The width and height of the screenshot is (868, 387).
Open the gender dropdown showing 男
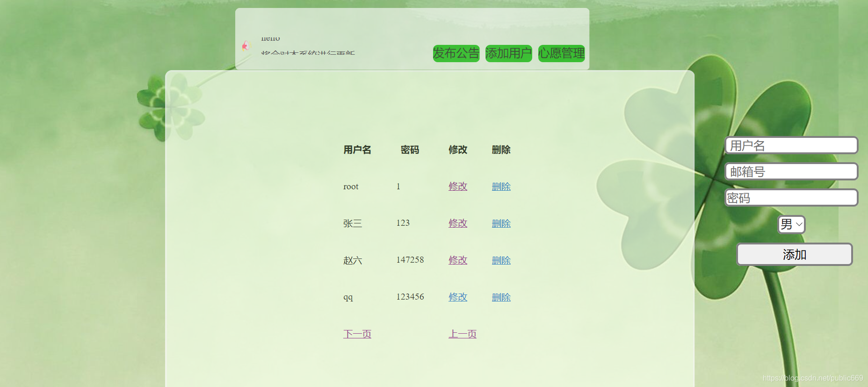tap(791, 224)
